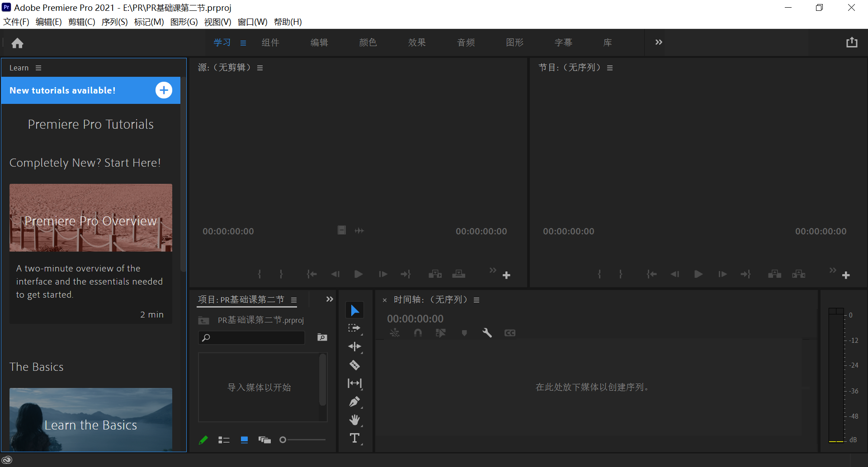The width and height of the screenshot is (868, 467).
Task: Open the 学习 workspace menu
Action: coord(243,43)
